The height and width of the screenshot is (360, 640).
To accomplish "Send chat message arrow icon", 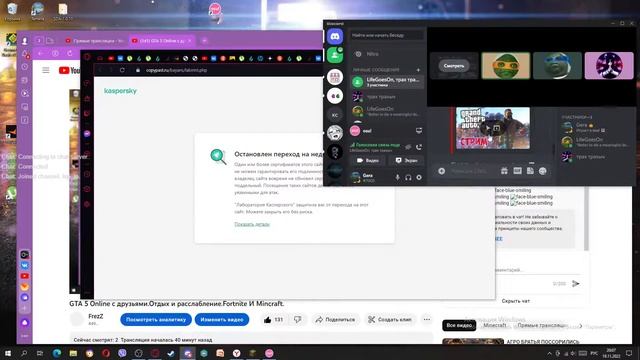I will (x=576, y=283).
